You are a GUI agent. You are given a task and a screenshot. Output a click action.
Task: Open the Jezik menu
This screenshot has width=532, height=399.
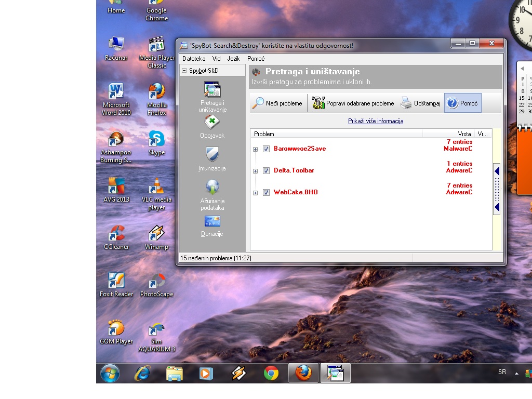pyautogui.click(x=233, y=59)
